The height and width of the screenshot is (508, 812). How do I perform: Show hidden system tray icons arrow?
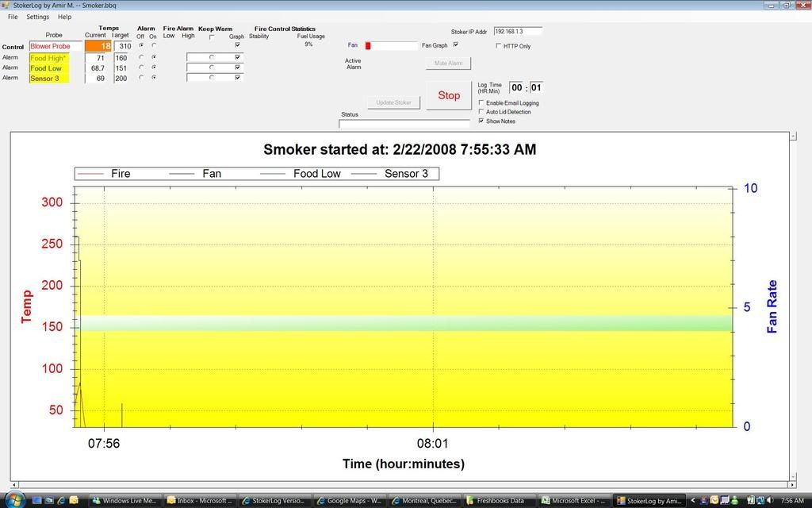[693, 501]
